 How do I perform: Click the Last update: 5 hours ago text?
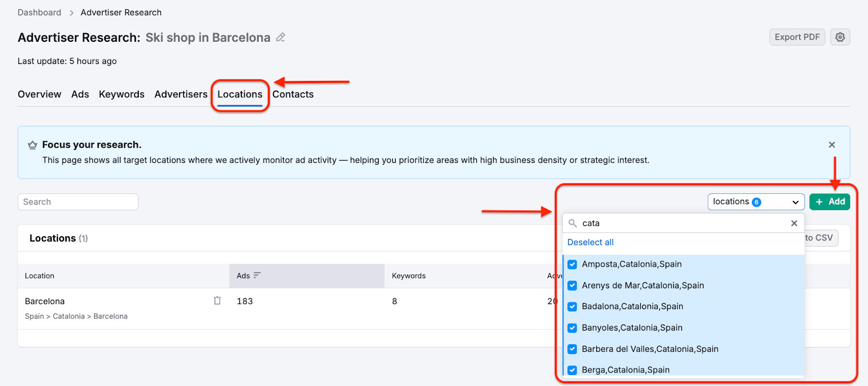pos(67,61)
